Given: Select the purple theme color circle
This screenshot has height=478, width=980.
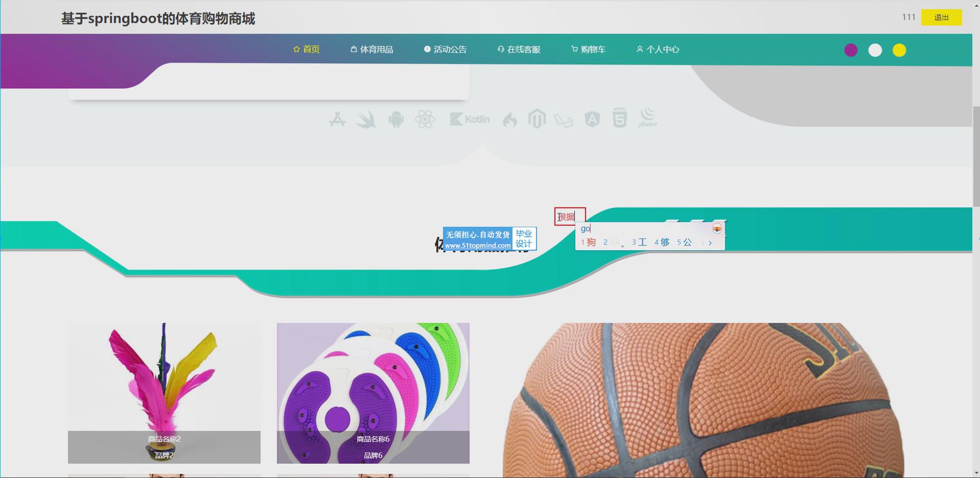Looking at the screenshot, I should point(851,50).
